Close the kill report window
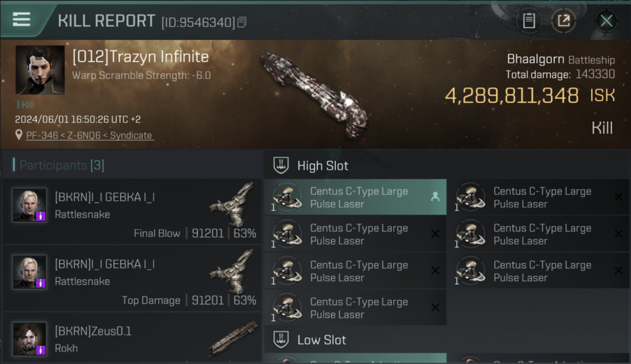 pyautogui.click(x=606, y=21)
